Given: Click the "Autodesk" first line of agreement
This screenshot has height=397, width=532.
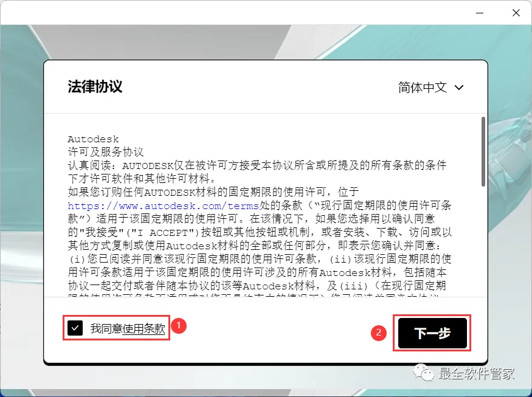Looking at the screenshot, I should (93, 139).
